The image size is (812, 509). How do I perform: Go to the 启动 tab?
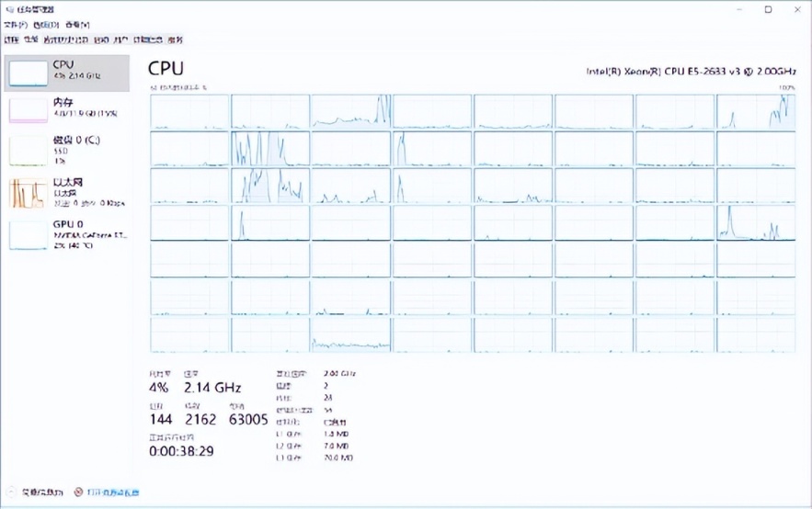(x=101, y=40)
